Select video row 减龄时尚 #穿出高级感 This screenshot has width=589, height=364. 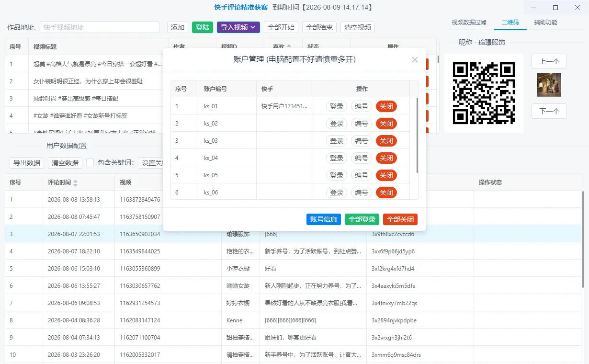pos(76,98)
